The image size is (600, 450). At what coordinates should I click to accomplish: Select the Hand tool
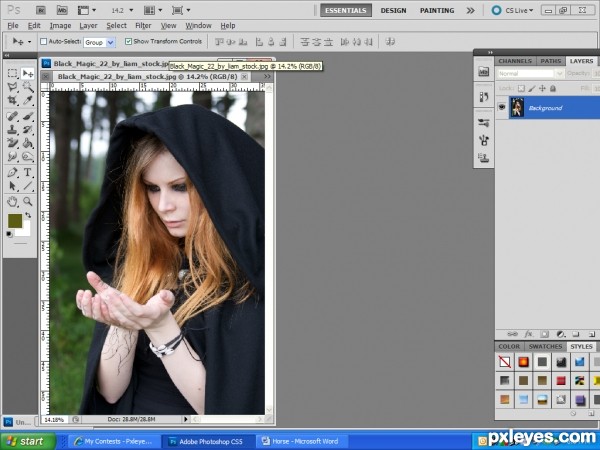click(13, 201)
